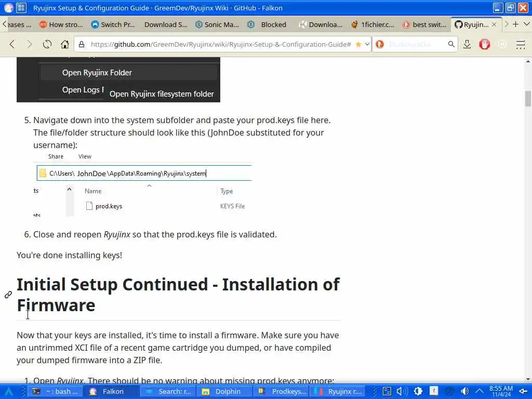Image resolution: width=532 pixels, height=399 pixels.
Task: Open the white notification tray icon
Action: [434, 391]
